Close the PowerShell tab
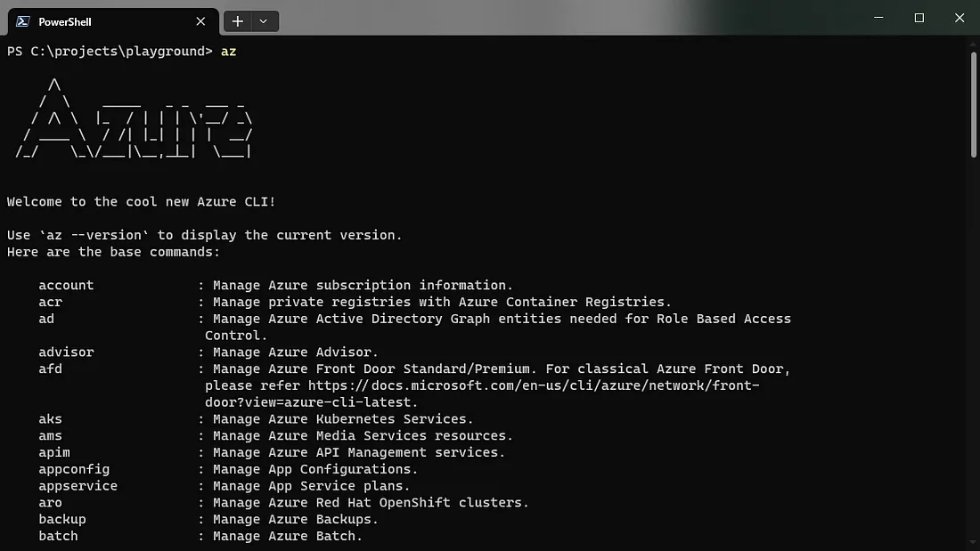 click(201, 21)
